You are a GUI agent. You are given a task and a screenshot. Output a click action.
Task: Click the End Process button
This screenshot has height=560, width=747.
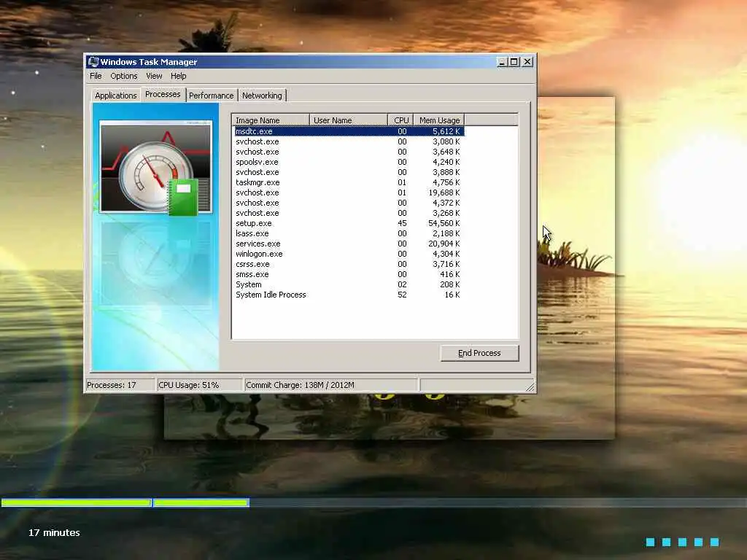480,353
